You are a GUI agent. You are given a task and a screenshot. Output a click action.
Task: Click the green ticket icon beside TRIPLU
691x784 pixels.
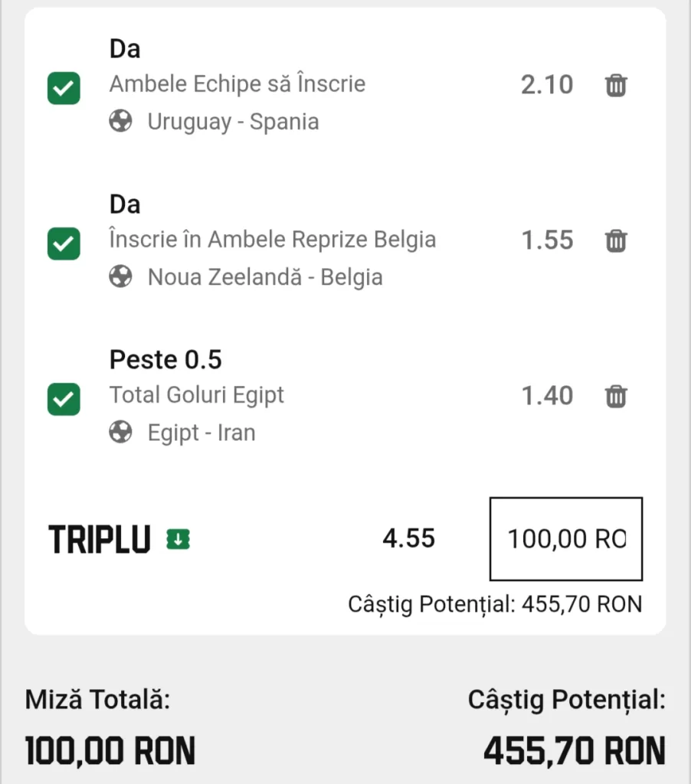(x=178, y=540)
